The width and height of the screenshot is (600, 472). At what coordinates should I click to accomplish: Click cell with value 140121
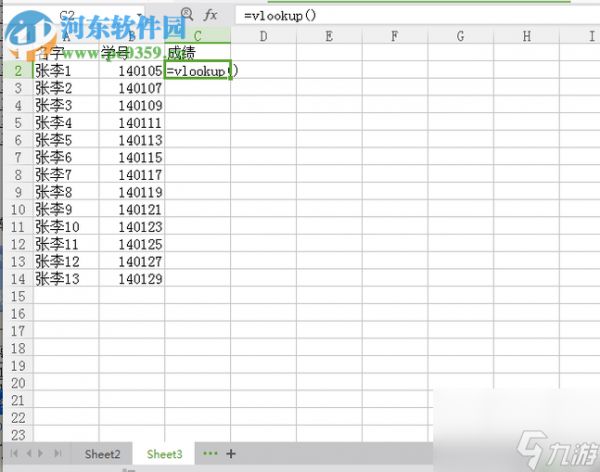132,210
